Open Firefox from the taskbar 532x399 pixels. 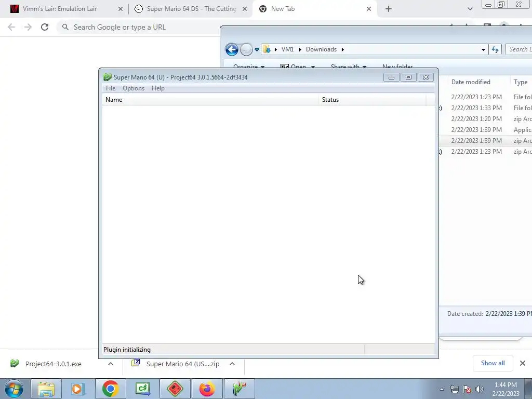pyautogui.click(x=207, y=389)
